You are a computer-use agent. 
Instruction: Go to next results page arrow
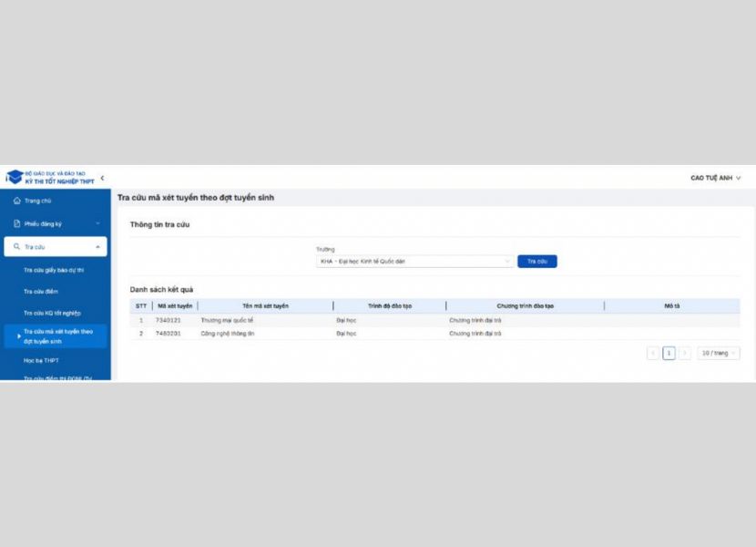(x=685, y=353)
